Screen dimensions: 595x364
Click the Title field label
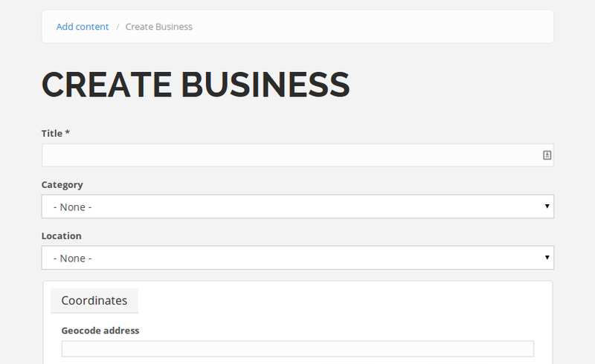pos(52,133)
